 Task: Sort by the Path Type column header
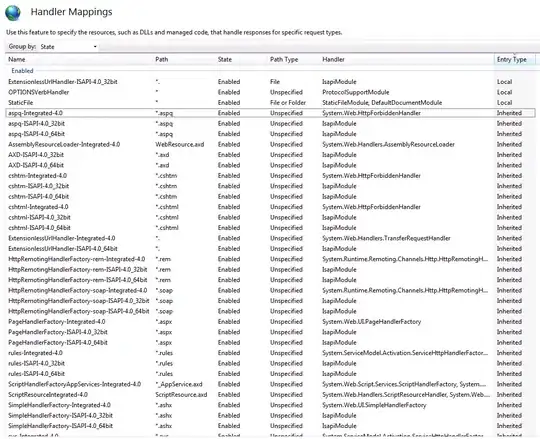pos(284,60)
